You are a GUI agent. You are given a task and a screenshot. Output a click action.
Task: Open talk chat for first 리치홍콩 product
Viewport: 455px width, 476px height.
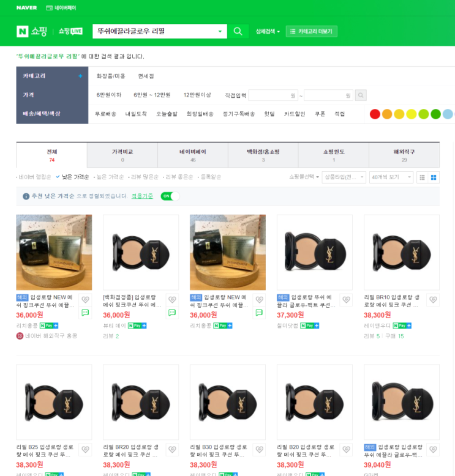85,313
